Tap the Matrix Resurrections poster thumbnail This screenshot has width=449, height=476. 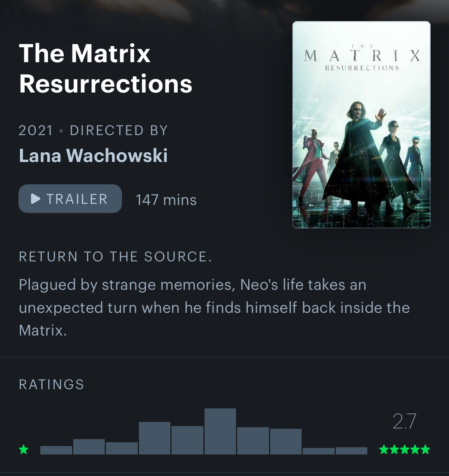click(x=361, y=125)
